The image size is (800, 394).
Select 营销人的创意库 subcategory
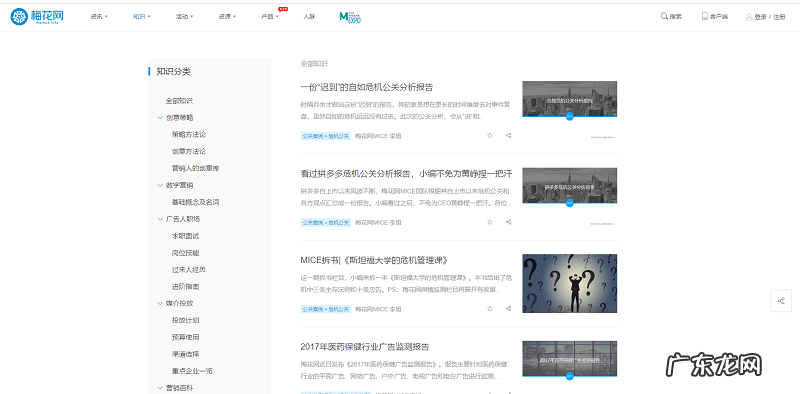pos(195,168)
